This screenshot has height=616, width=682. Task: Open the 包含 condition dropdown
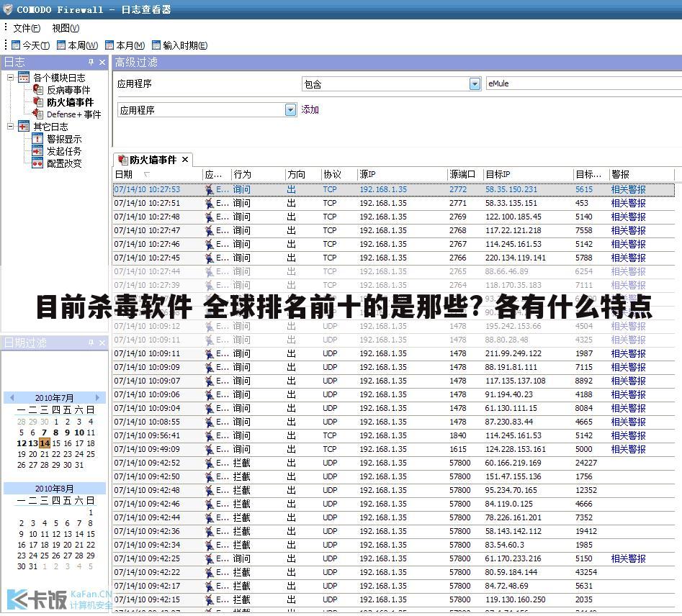click(475, 84)
